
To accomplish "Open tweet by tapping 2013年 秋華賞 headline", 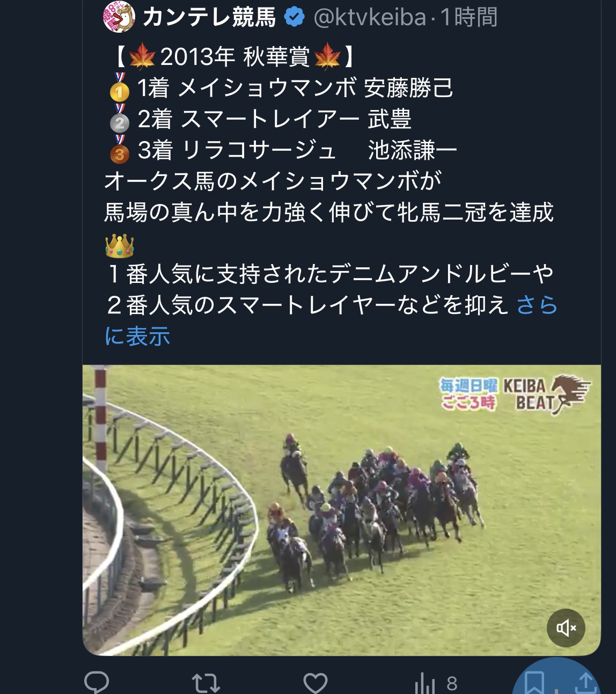I will click(235, 56).
